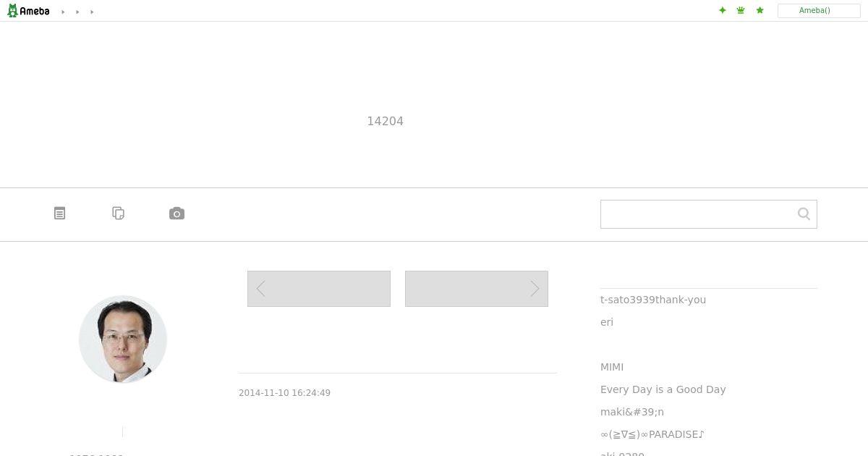Open the copy pages icon in navigation
The height and width of the screenshot is (456, 868).
119,214
